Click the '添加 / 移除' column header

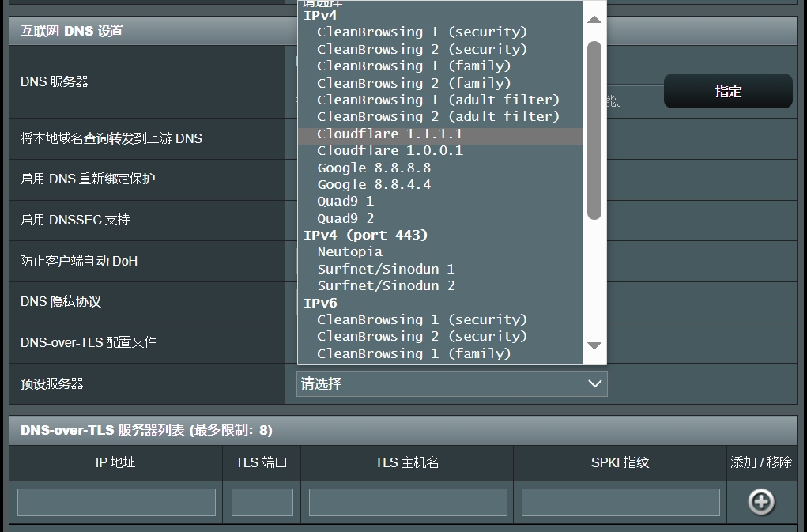(x=761, y=462)
